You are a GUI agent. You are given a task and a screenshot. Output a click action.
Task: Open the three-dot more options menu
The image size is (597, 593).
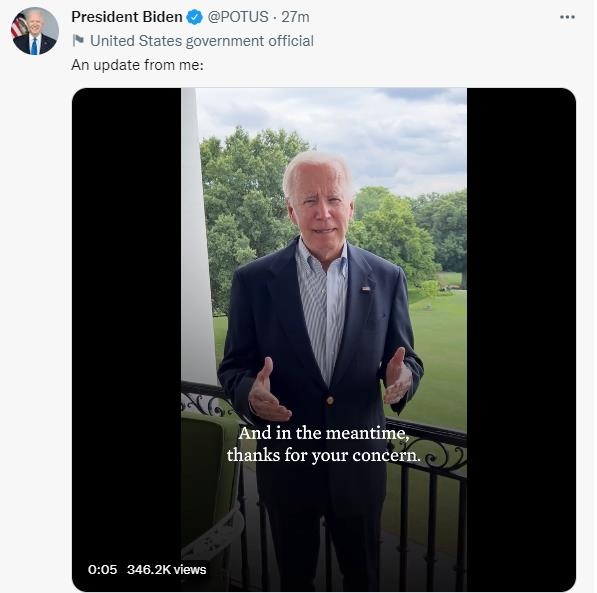click(x=567, y=17)
